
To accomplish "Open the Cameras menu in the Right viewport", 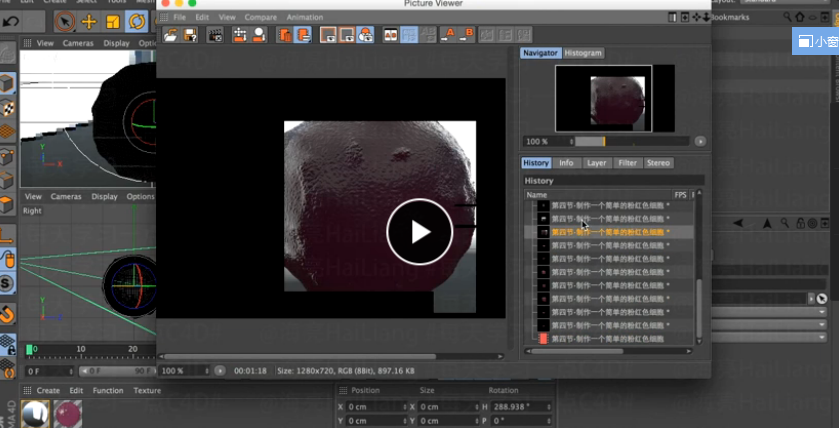I will click(66, 197).
